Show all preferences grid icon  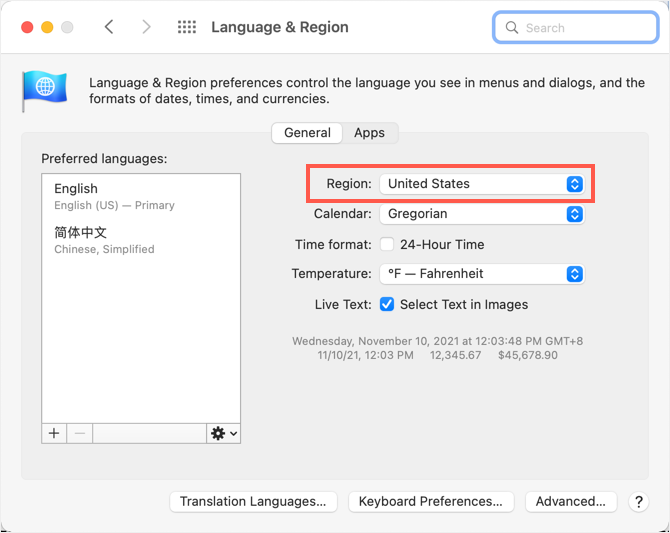tap(187, 27)
